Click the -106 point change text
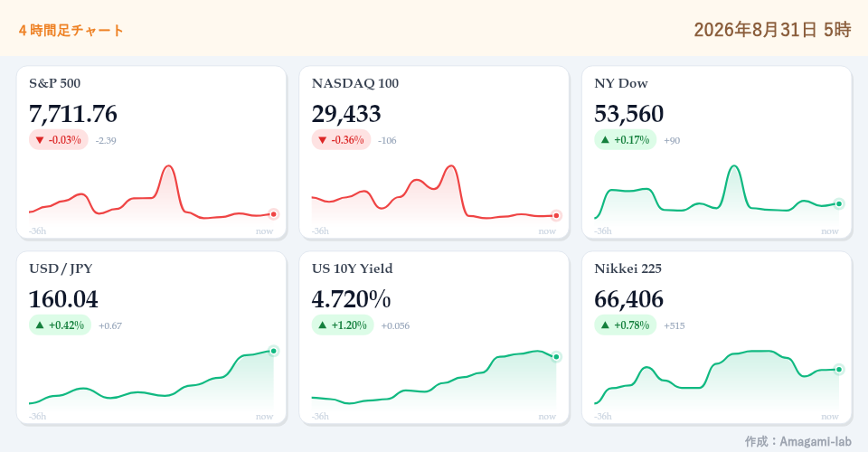Viewport: 868px width, 452px height. [x=388, y=140]
